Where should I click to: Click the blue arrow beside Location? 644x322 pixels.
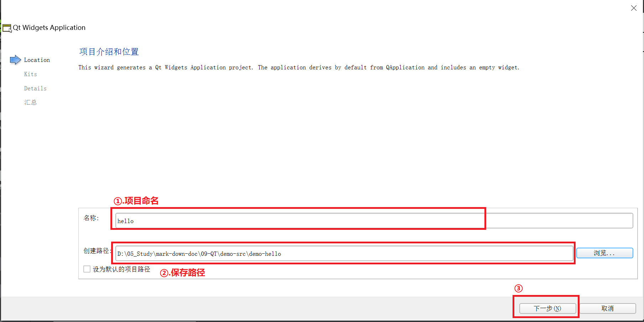[x=15, y=60]
